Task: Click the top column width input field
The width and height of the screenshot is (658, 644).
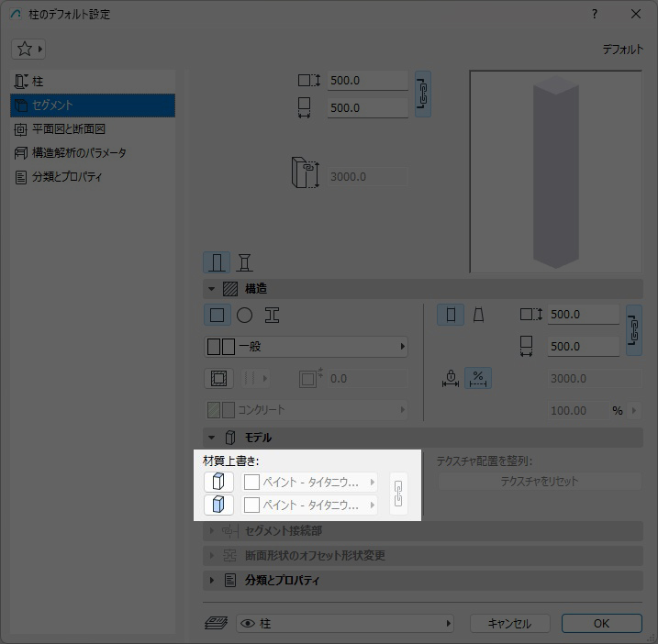Action: pos(367,81)
